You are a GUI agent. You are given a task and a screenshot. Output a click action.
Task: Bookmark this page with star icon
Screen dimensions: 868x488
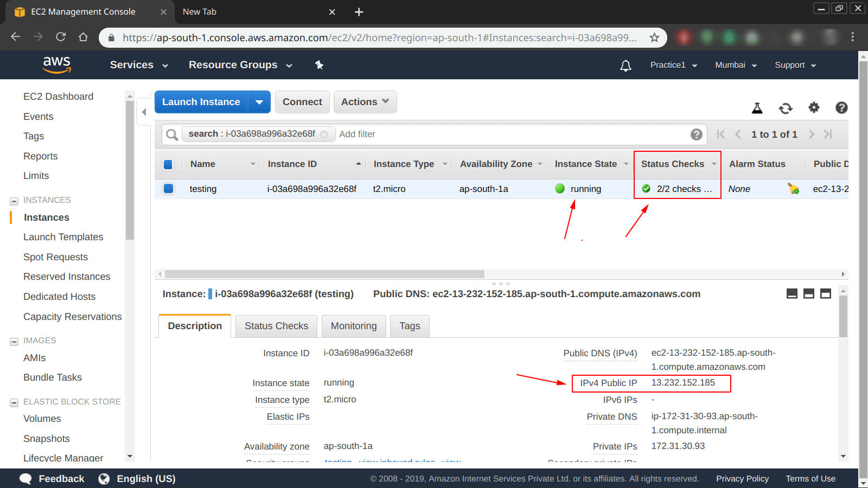coord(654,37)
